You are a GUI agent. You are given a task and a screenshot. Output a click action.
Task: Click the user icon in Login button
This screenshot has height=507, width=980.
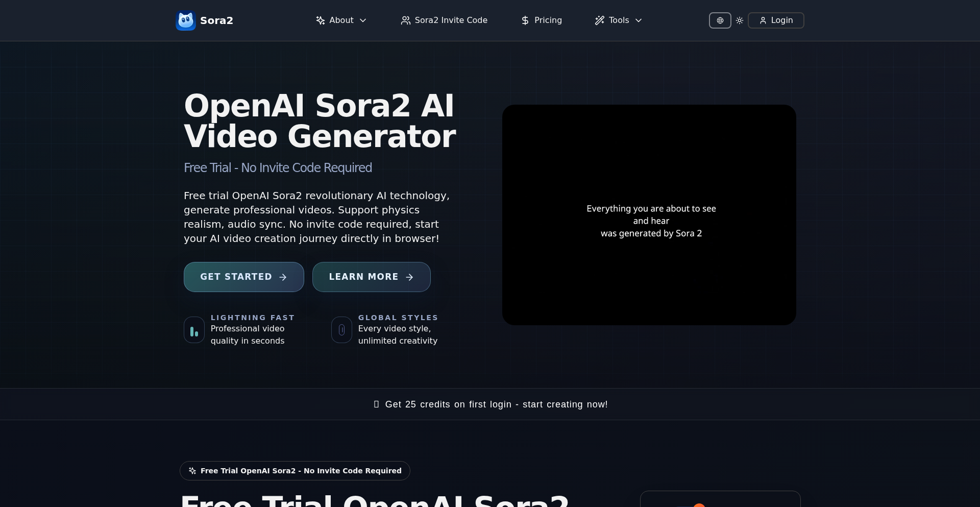pos(763,20)
